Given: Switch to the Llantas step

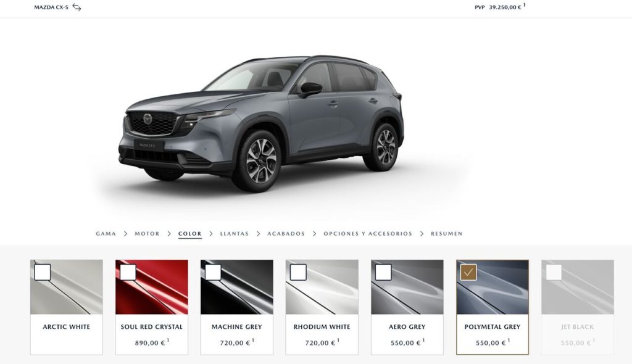Looking at the screenshot, I should [x=234, y=234].
